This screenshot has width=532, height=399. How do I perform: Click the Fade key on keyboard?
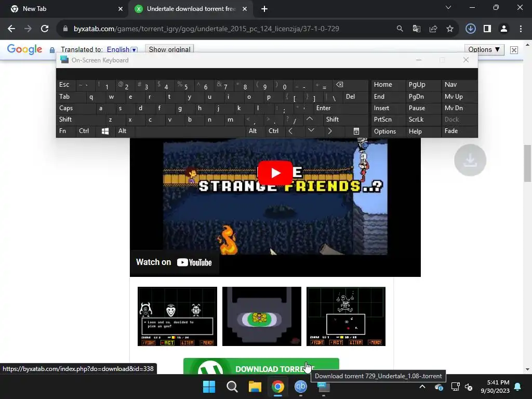point(459,131)
